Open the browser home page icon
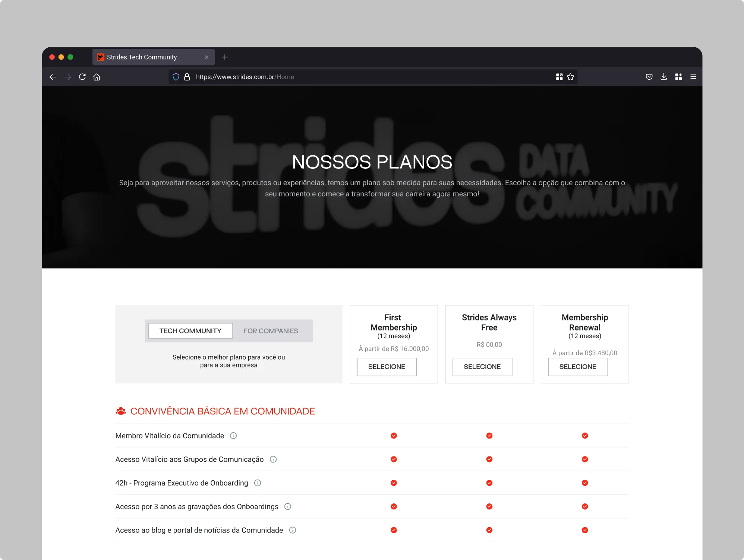Image resolution: width=744 pixels, height=560 pixels. point(97,77)
